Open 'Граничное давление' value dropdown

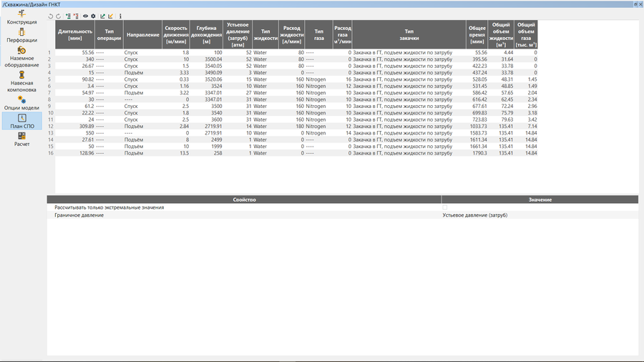[x=540, y=215]
